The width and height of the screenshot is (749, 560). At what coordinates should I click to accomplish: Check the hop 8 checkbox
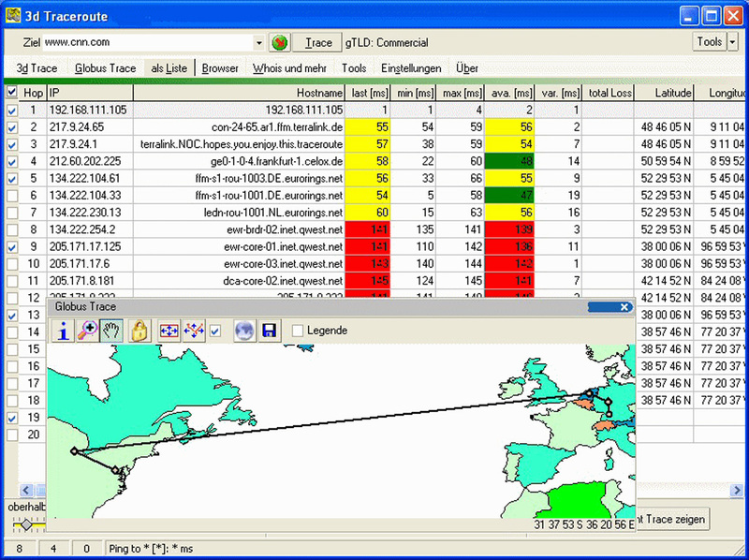pos(12,230)
